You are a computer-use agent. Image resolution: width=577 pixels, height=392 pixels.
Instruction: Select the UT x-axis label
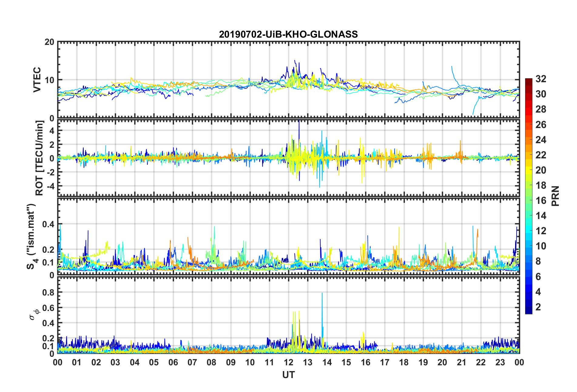pos(288,375)
